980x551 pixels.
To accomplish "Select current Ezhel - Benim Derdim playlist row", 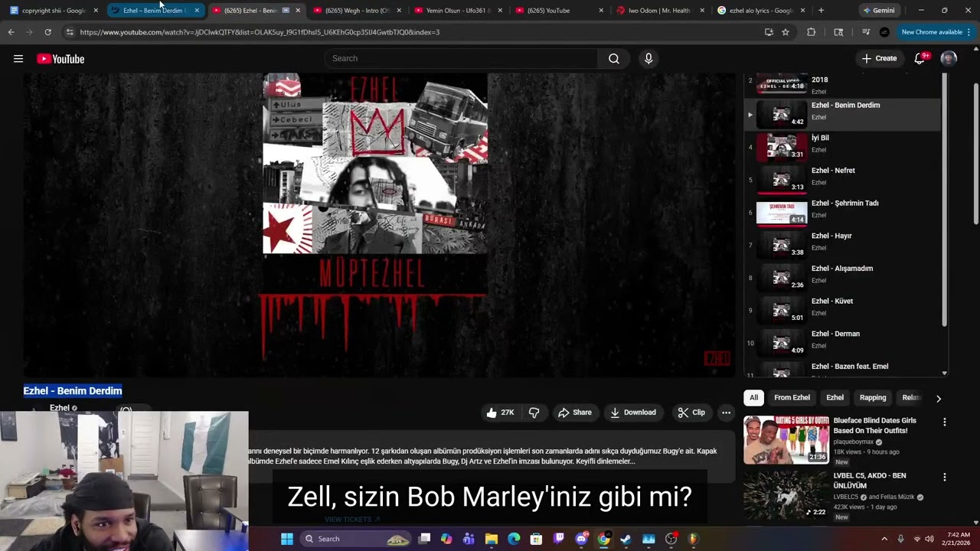I will 842,115.
